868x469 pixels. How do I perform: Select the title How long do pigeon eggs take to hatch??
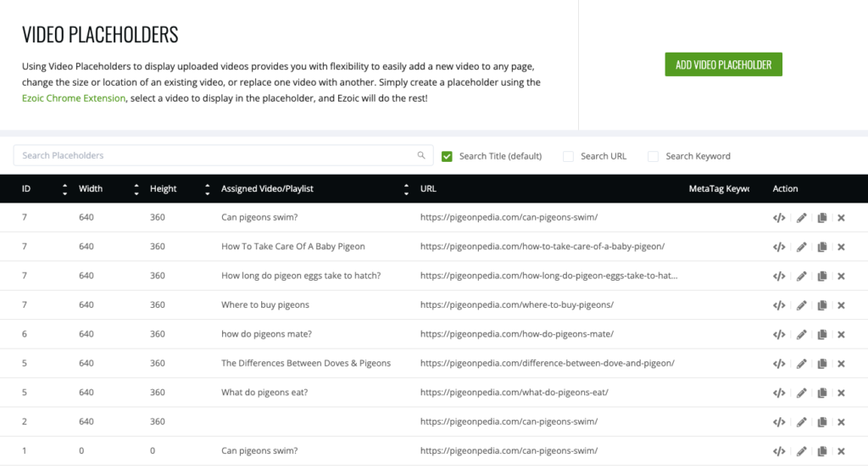pos(301,275)
